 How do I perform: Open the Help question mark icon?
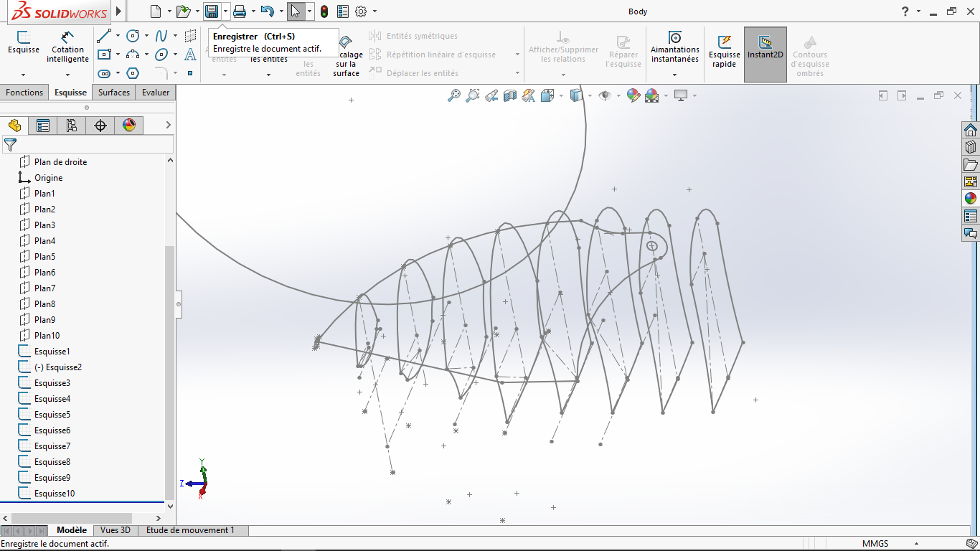(905, 11)
